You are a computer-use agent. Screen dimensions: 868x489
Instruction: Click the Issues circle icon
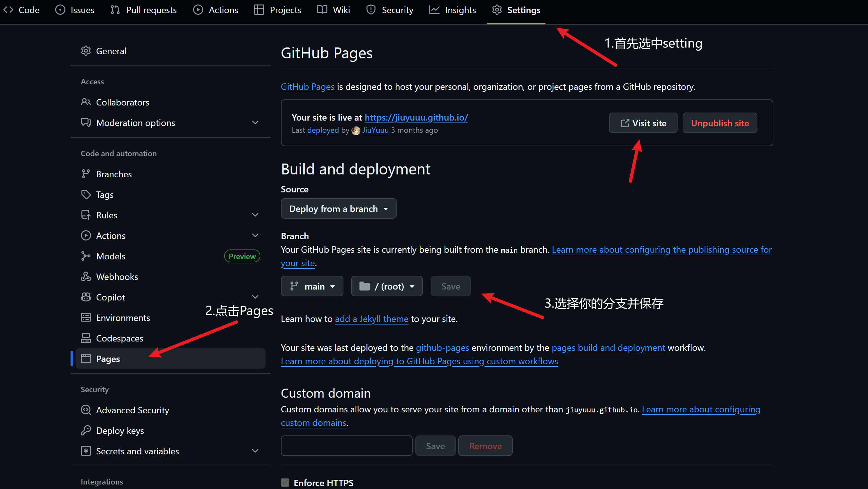[x=60, y=10]
